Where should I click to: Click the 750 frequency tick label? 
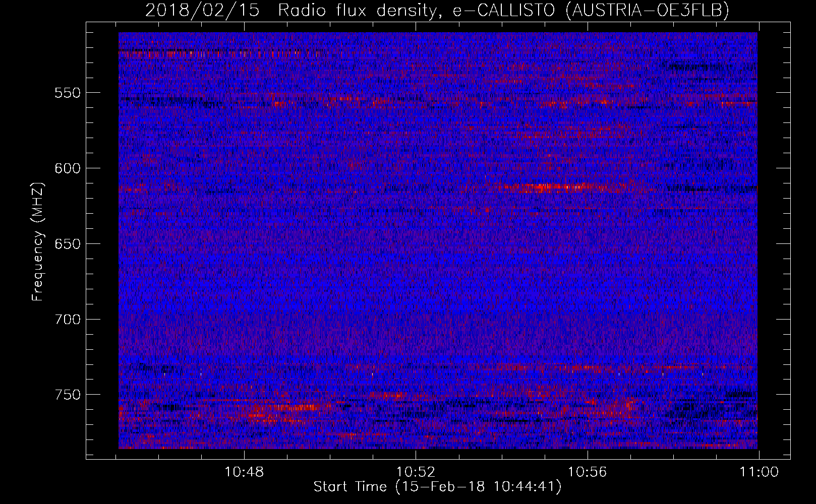(x=68, y=395)
